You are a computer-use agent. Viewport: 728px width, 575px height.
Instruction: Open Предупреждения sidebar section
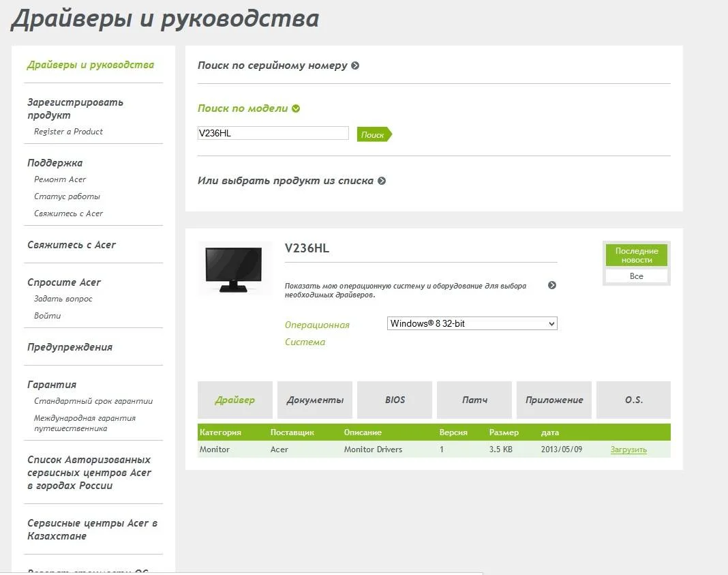click(70, 347)
